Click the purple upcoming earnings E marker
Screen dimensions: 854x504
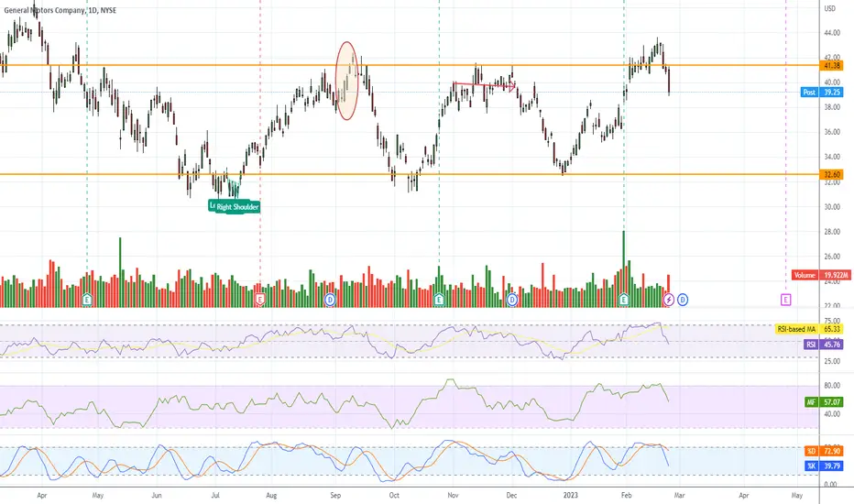click(x=785, y=299)
